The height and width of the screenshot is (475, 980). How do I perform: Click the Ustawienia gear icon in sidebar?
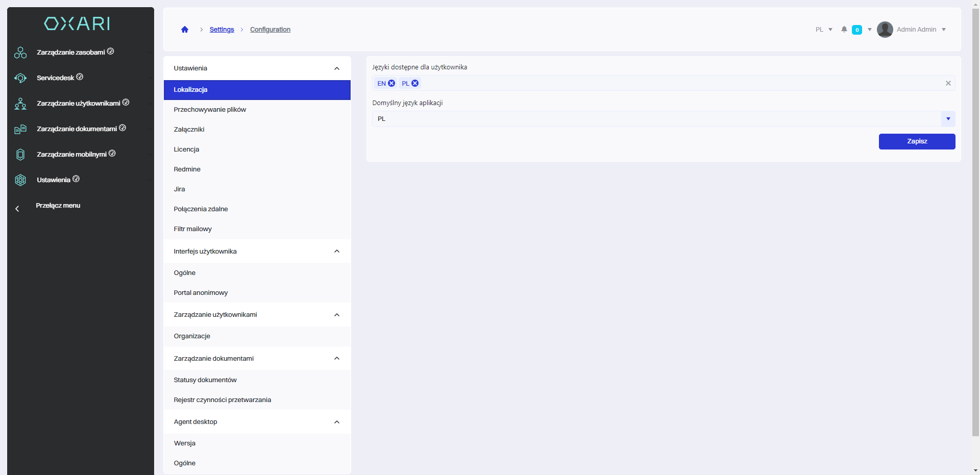click(20, 180)
